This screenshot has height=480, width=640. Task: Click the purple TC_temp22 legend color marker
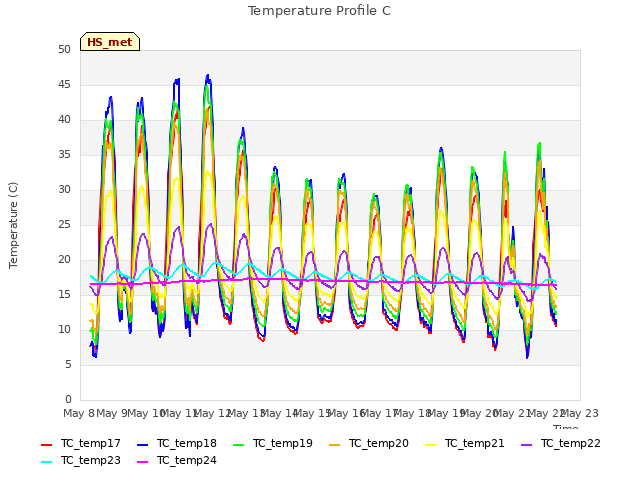pyautogui.click(x=527, y=445)
